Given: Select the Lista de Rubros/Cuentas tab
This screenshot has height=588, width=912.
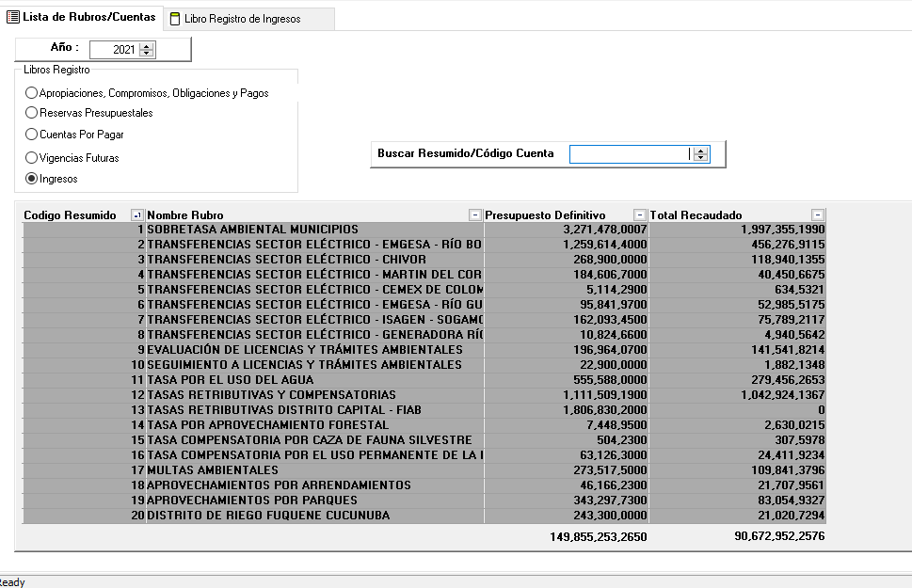Looking at the screenshot, I should 81,17.
